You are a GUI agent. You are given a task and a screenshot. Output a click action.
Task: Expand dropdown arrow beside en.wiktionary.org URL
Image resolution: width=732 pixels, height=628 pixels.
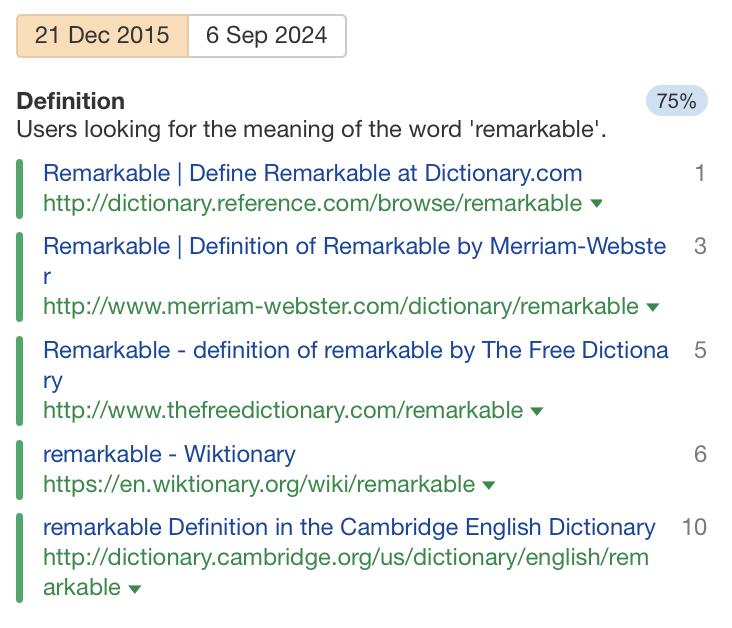[489, 486]
